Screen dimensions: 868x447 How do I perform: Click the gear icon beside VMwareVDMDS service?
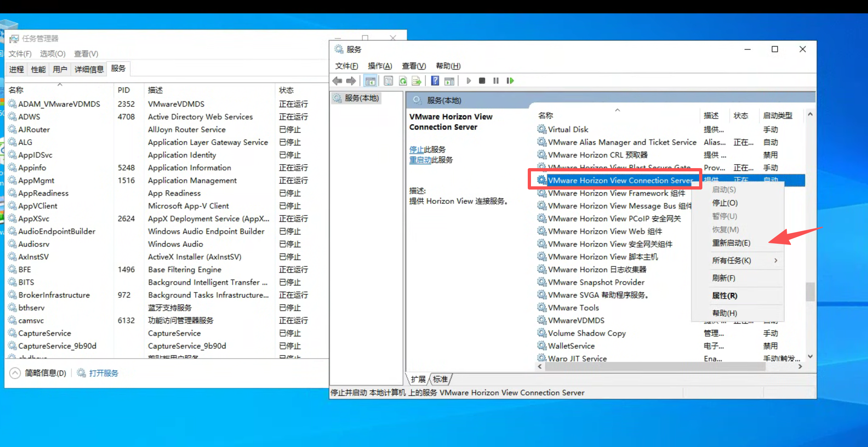click(x=541, y=320)
